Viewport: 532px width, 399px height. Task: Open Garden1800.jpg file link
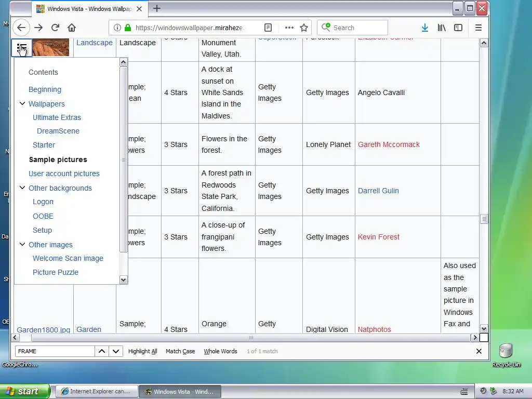tap(44, 329)
